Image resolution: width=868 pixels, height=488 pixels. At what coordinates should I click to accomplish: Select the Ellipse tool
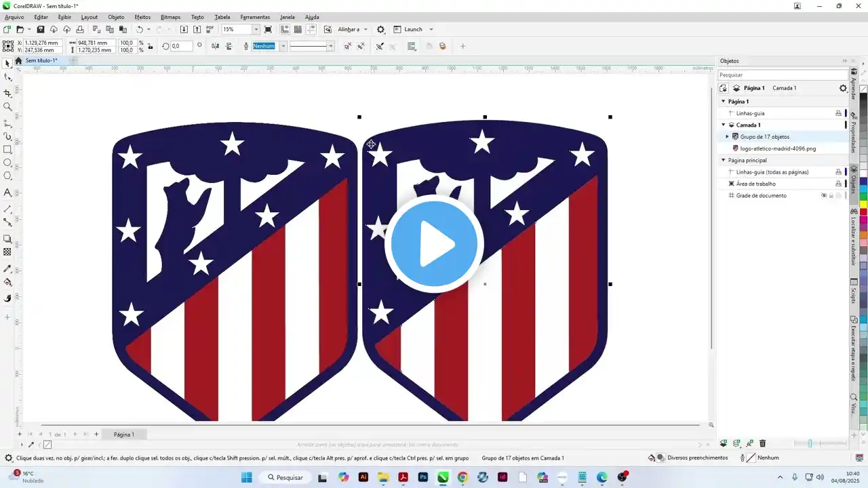click(x=7, y=163)
